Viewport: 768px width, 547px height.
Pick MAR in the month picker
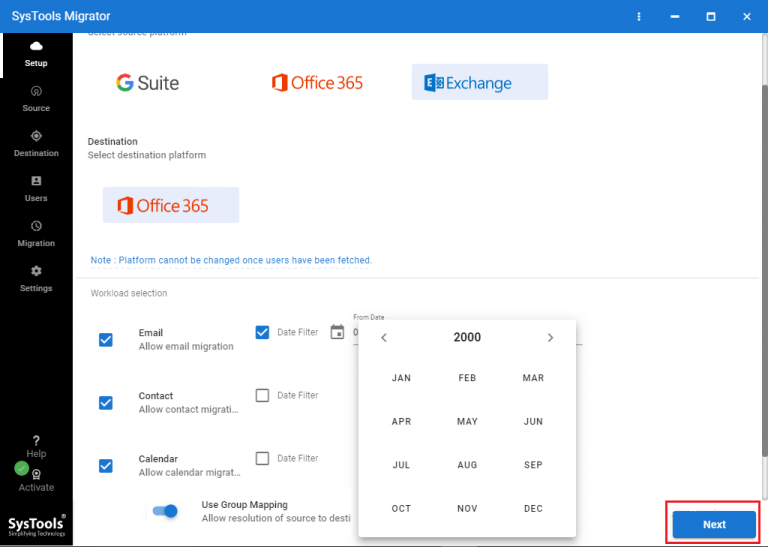pyautogui.click(x=533, y=378)
